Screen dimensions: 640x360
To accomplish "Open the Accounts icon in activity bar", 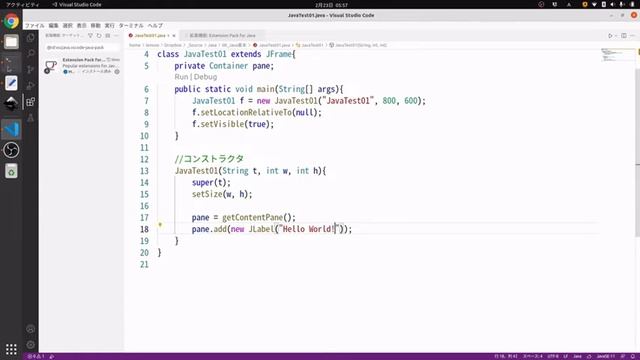I will [31, 329].
